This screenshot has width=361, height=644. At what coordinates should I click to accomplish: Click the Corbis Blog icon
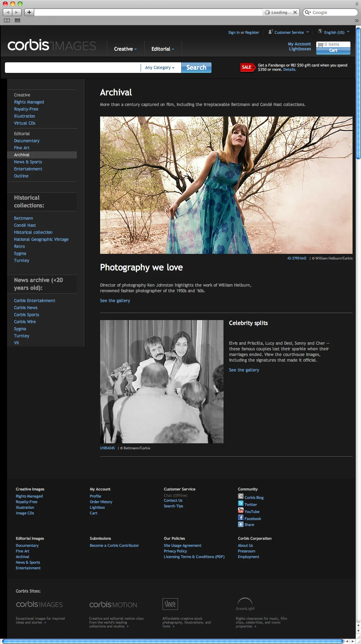click(241, 496)
